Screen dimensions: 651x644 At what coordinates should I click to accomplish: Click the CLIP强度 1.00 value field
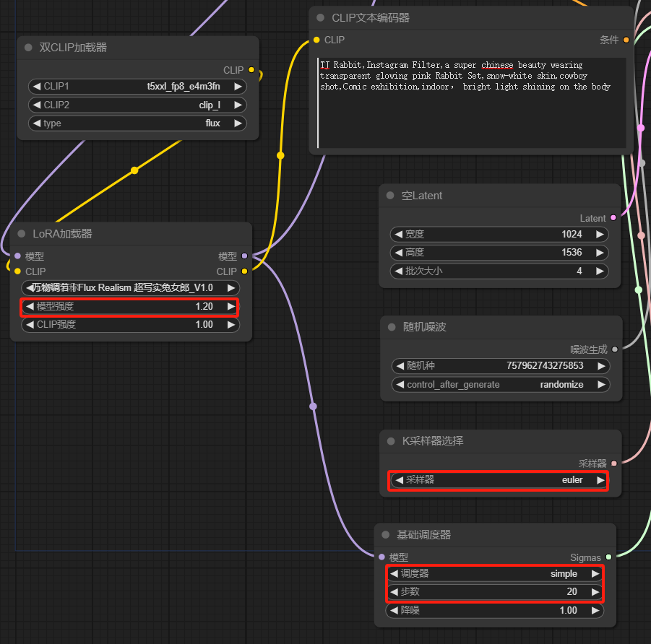(x=130, y=324)
